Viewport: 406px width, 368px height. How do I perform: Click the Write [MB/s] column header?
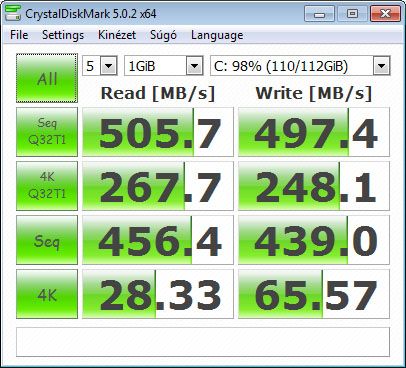314,93
